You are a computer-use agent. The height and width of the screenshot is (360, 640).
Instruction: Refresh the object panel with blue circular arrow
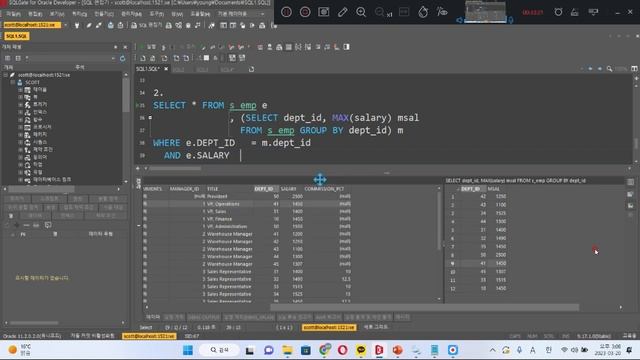122,58
